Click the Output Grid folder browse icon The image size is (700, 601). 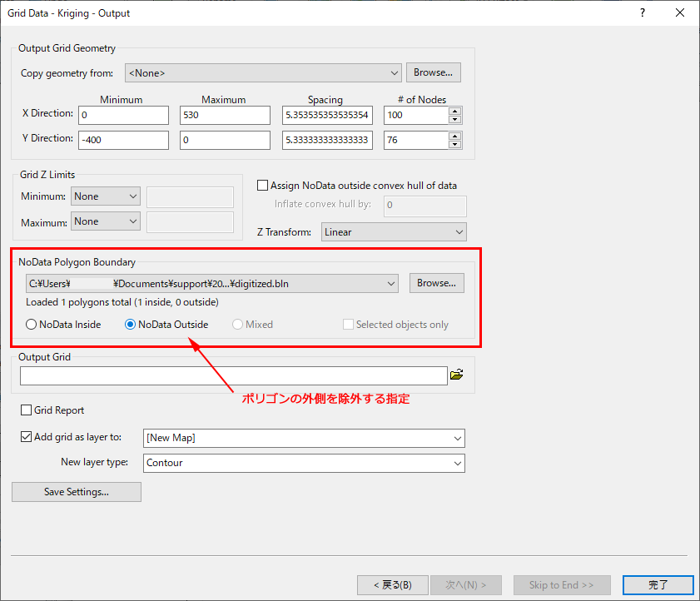(x=456, y=375)
